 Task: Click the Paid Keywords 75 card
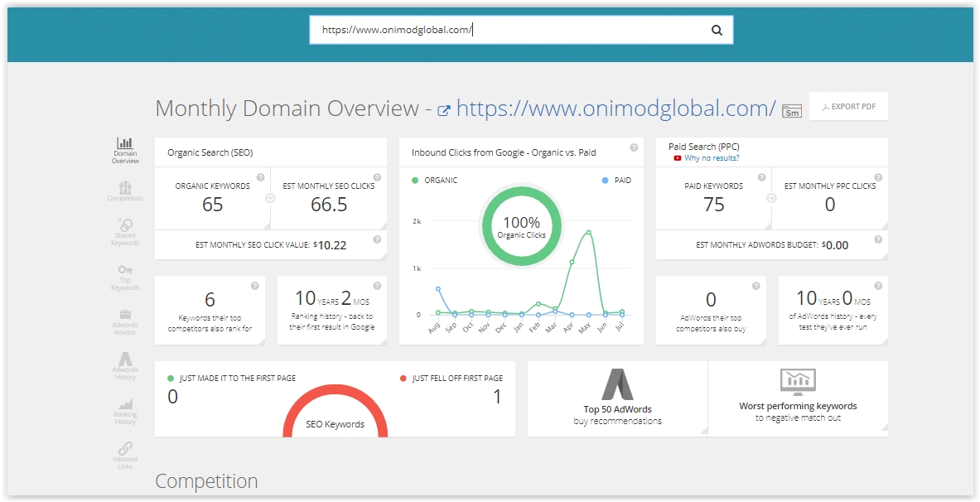(714, 198)
